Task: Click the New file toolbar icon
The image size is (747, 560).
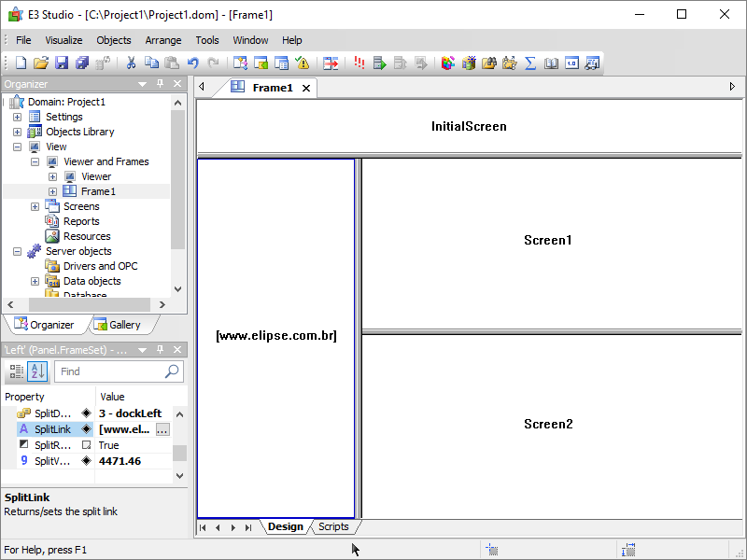Action: click(x=21, y=63)
